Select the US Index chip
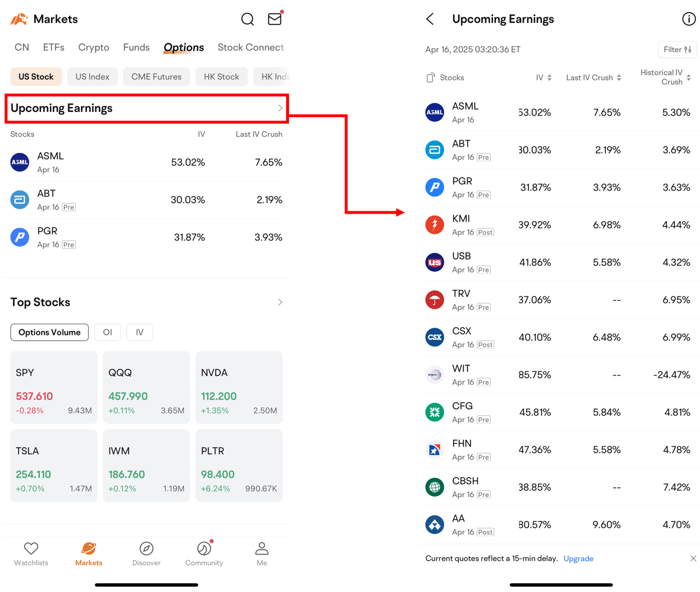The image size is (700, 592). click(92, 77)
